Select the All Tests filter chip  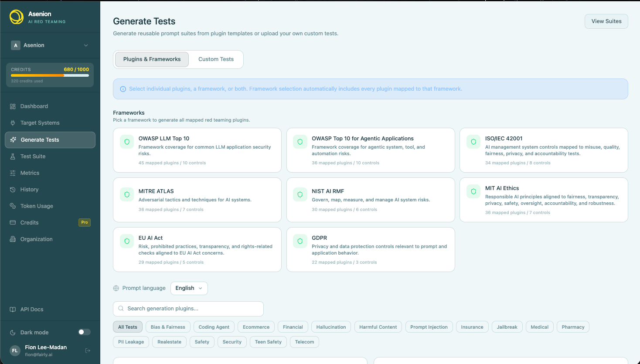coord(128,327)
